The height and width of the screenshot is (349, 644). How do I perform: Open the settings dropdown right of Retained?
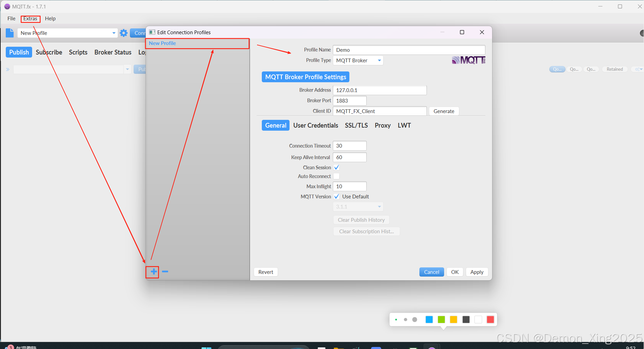(638, 69)
